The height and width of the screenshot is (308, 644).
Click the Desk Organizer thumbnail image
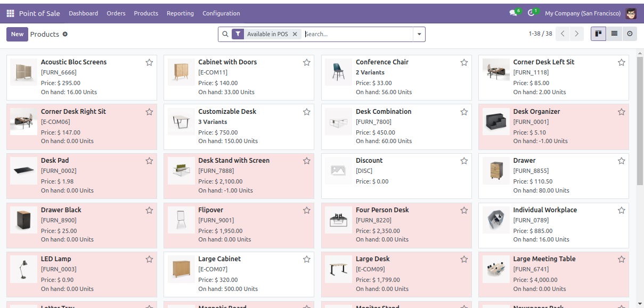tap(496, 122)
